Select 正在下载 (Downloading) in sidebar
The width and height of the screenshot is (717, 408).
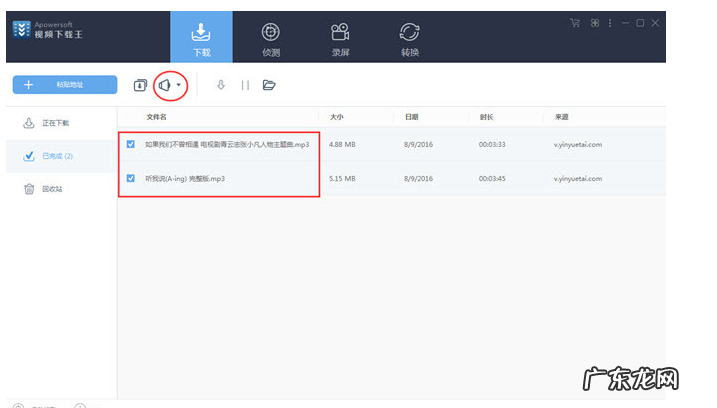coord(57,123)
